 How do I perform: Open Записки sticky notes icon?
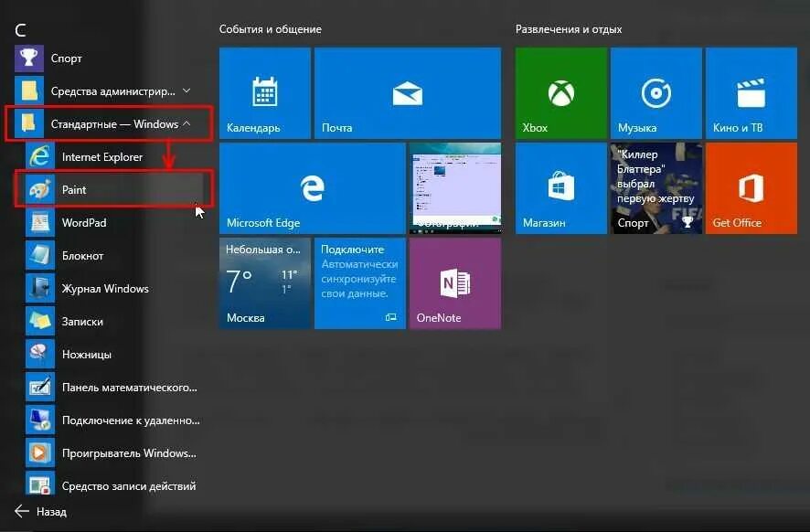(40, 321)
